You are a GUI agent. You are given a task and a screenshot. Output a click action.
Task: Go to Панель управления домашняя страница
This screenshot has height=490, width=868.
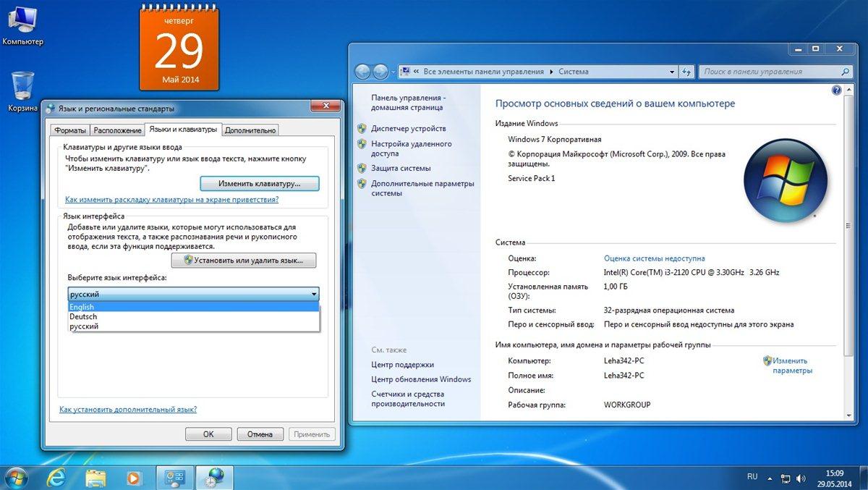tap(409, 102)
